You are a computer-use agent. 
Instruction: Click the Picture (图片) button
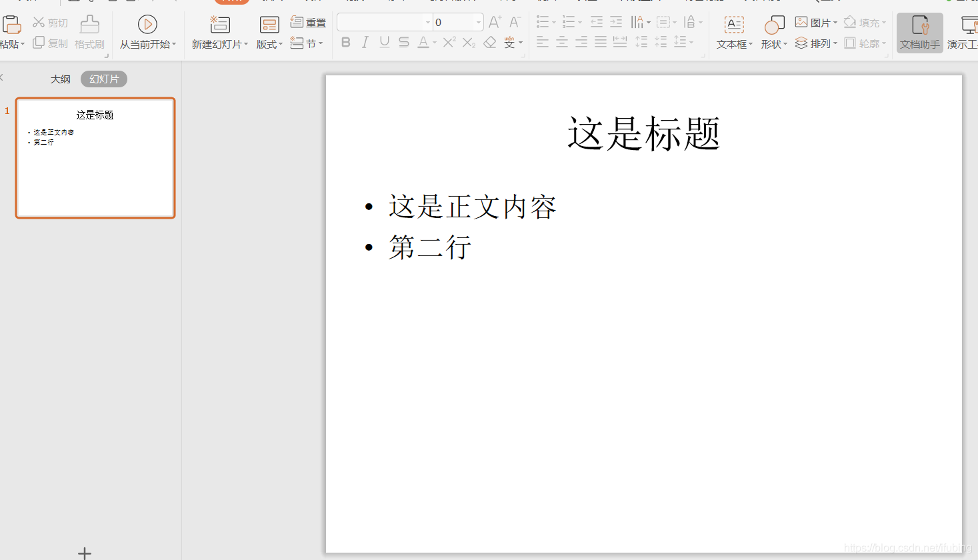tap(815, 23)
